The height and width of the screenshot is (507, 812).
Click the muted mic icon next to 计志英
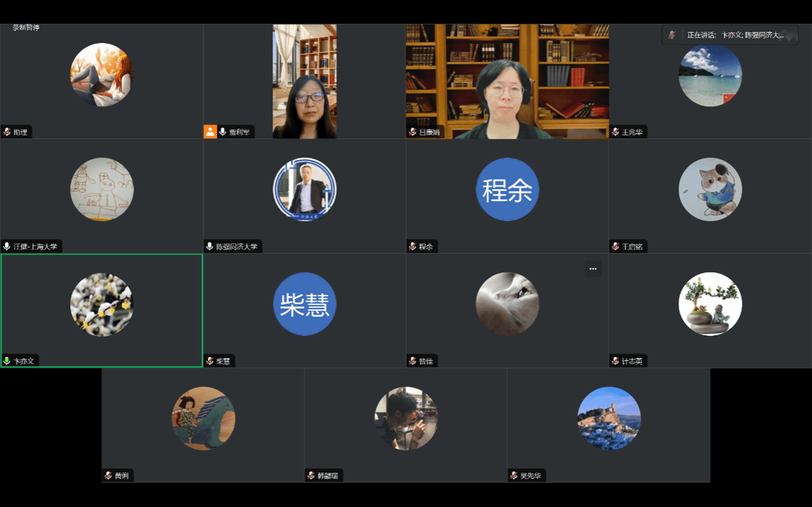(615, 361)
